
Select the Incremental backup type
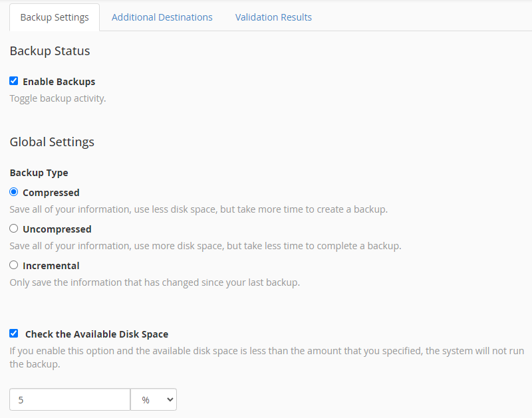[x=13, y=265]
